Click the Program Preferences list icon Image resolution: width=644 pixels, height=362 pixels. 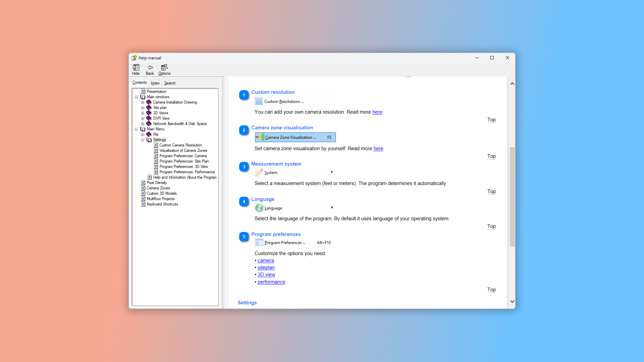259,243
